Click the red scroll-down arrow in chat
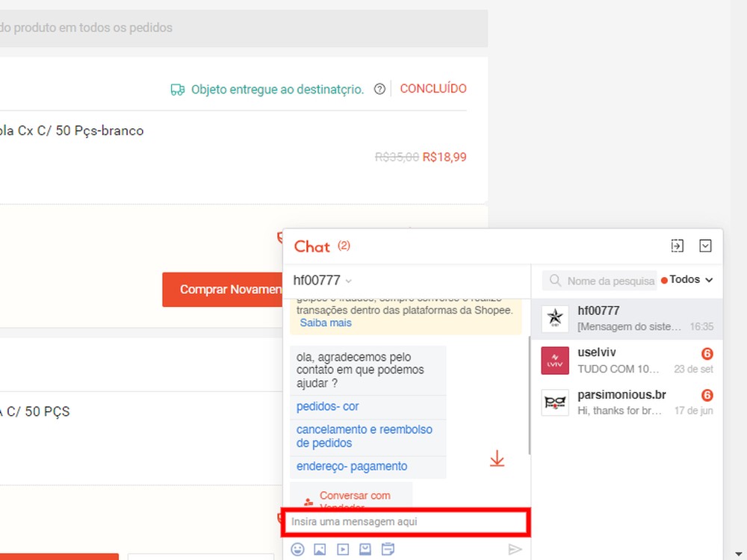 [x=497, y=458]
